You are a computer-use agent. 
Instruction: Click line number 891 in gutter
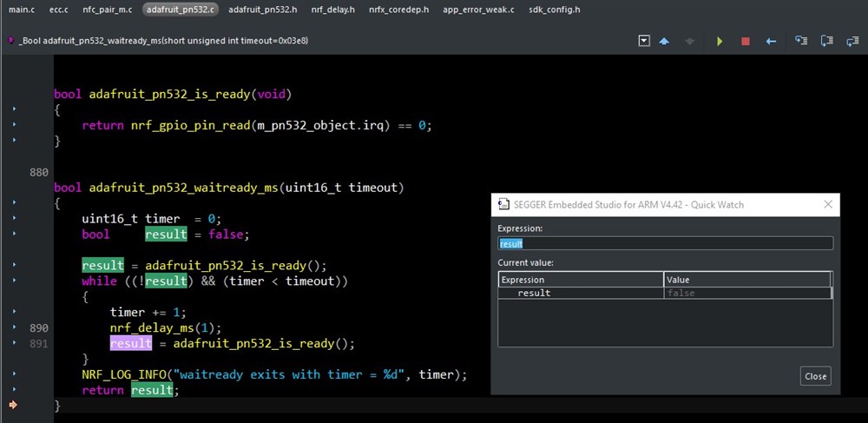coord(39,344)
